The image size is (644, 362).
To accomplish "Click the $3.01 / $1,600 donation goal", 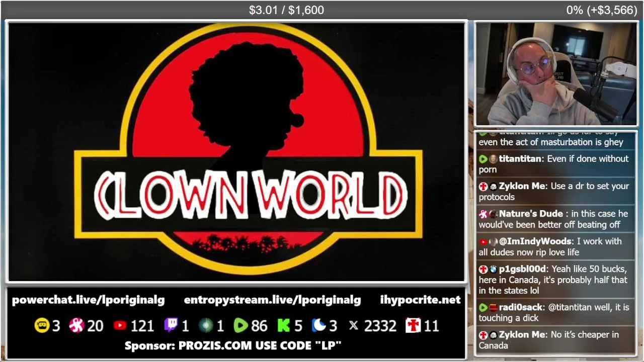I will coord(286,10).
